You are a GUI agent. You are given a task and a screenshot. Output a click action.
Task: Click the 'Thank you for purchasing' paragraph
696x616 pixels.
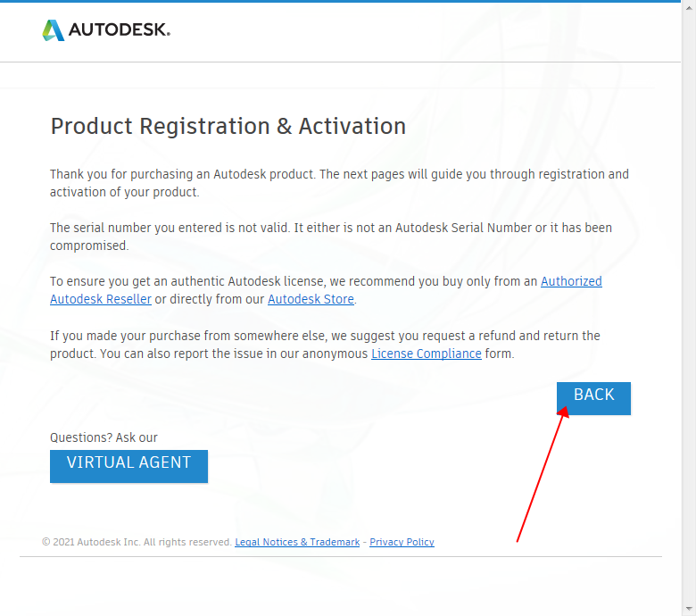(339, 183)
